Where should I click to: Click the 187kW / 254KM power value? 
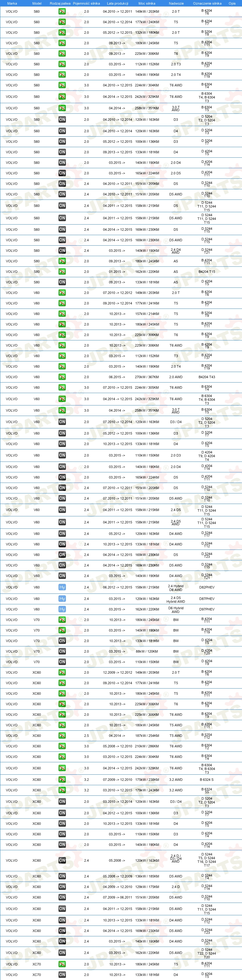pyautogui.click(x=147, y=736)
